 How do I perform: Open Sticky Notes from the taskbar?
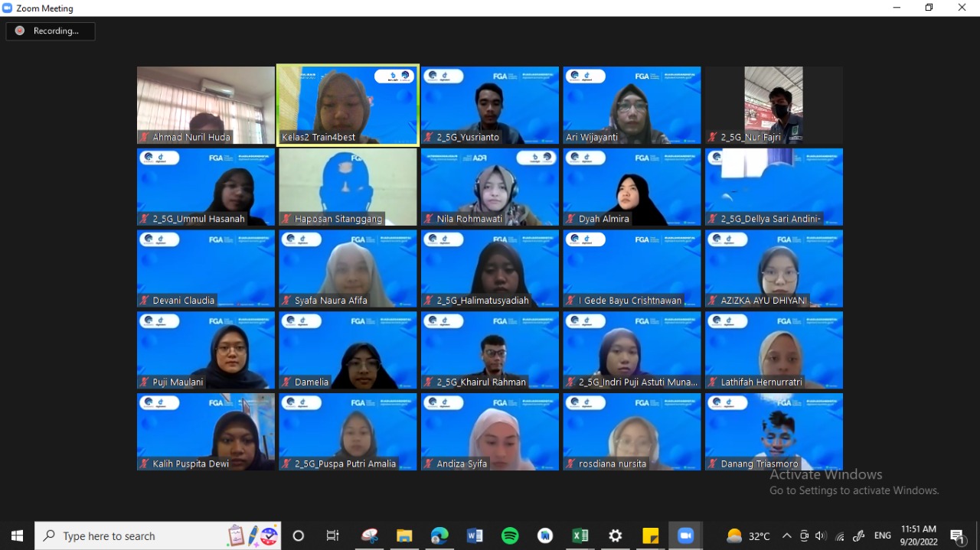(x=650, y=535)
